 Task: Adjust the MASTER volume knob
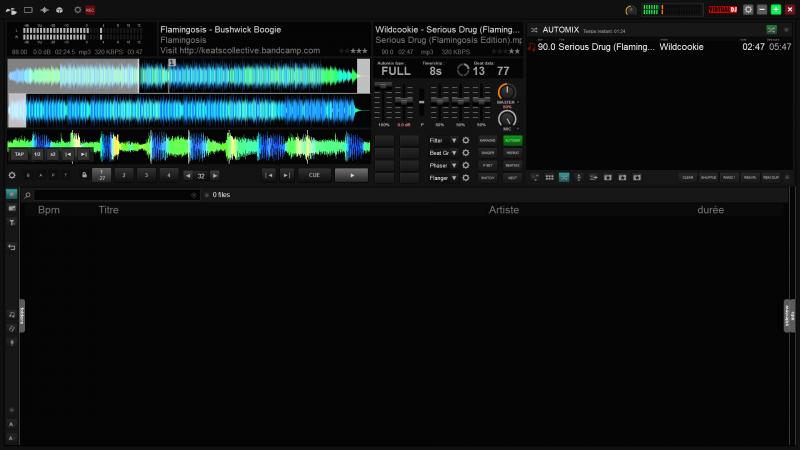[507, 92]
